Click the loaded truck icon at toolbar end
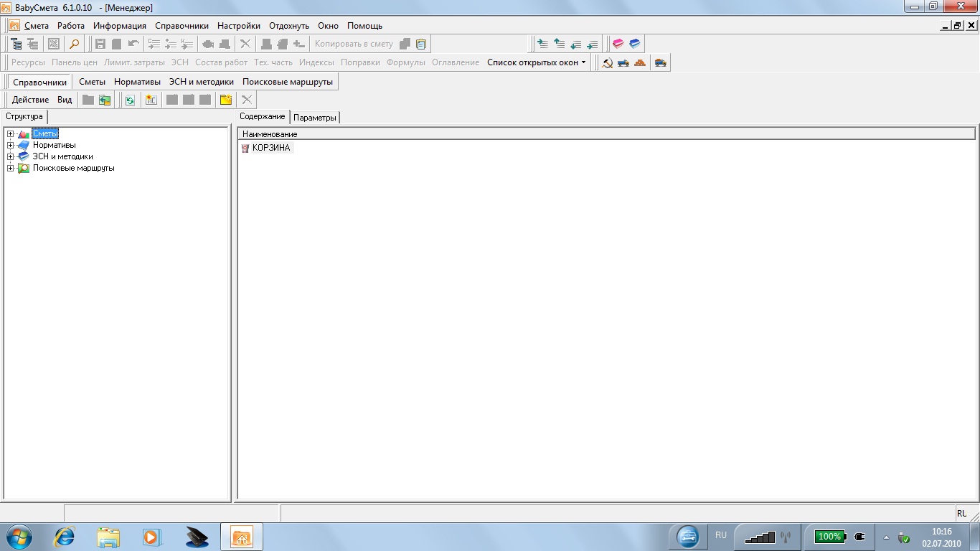Image resolution: width=980 pixels, height=551 pixels. pos(661,62)
